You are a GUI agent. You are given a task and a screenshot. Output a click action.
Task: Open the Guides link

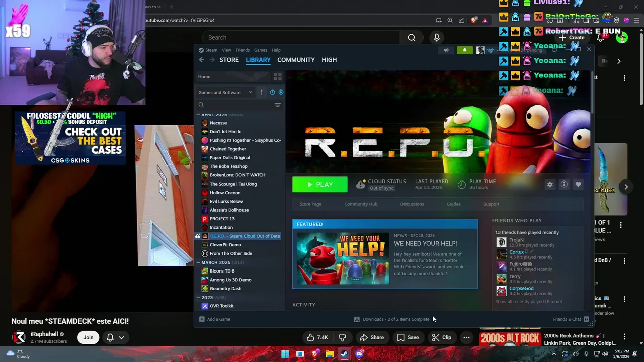(x=453, y=204)
